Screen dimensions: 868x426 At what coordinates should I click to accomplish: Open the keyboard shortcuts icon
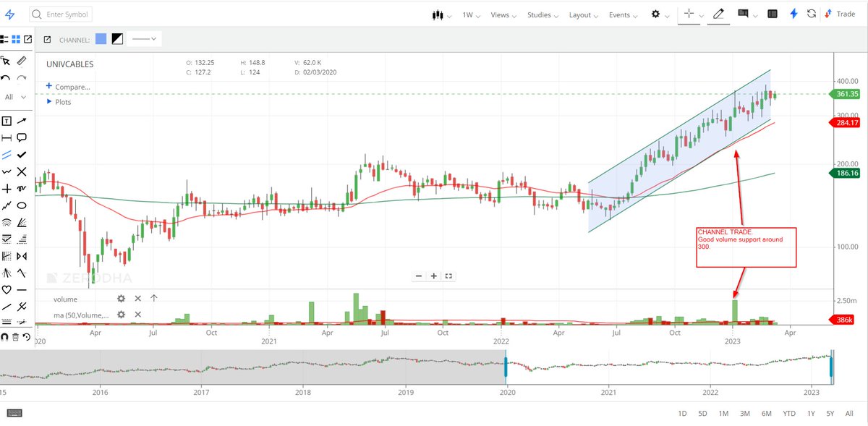14,412
